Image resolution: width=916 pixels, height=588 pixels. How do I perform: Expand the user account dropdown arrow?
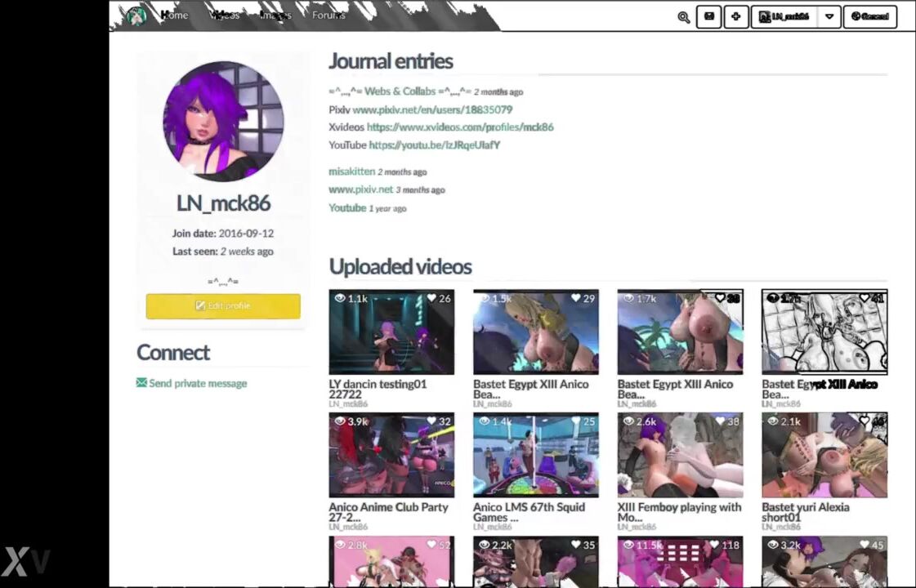coord(829,16)
